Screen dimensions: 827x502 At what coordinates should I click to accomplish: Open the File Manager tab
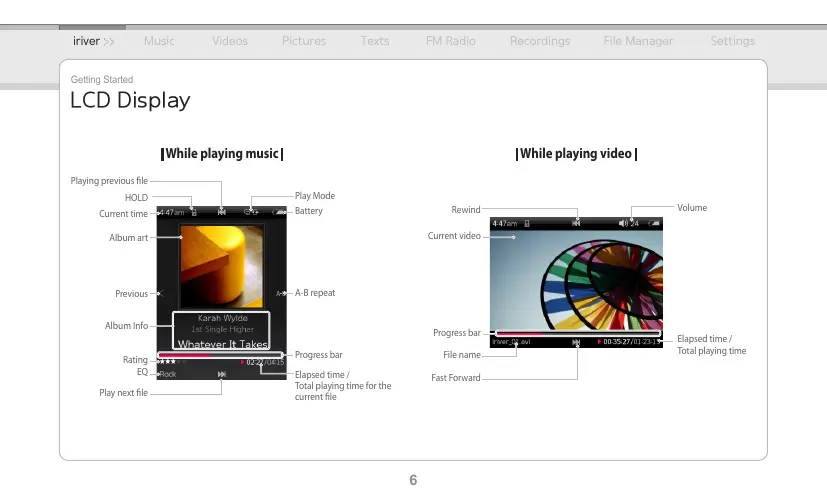638,41
